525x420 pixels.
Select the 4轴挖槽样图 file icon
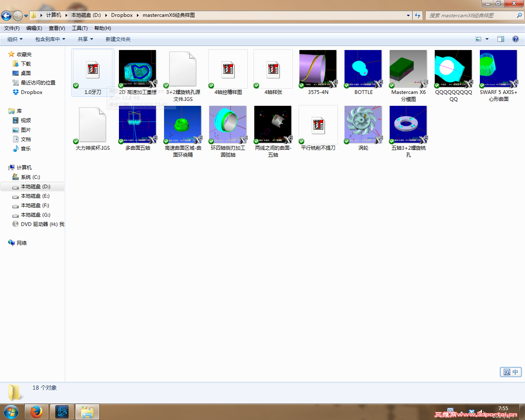pos(228,69)
